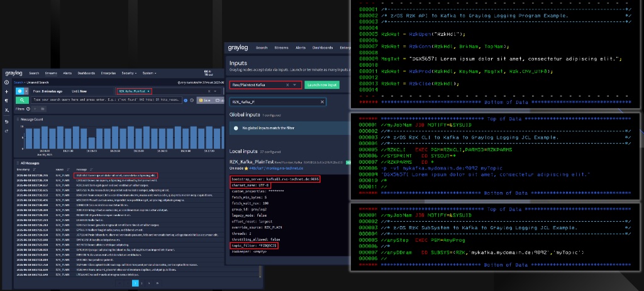Click the Filters help icon
The width and height of the screenshot is (644, 291).
tap(28, 109)
